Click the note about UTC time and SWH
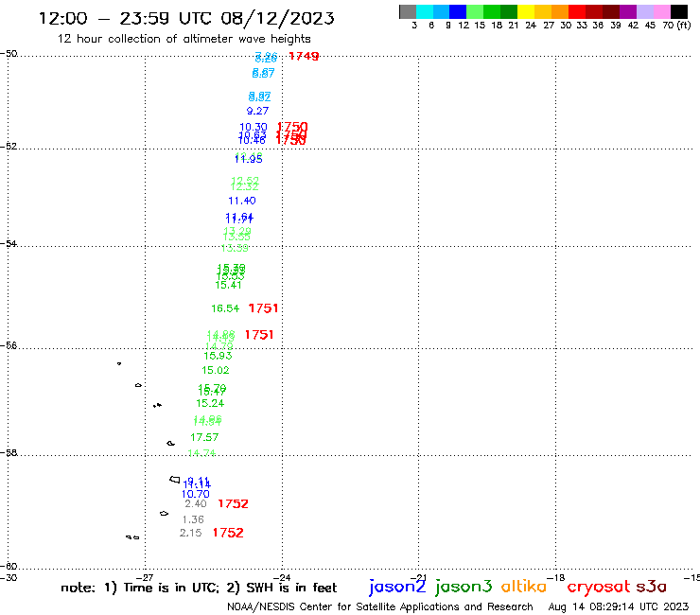This screenshot has width=700, height=615. pos(199,588)
